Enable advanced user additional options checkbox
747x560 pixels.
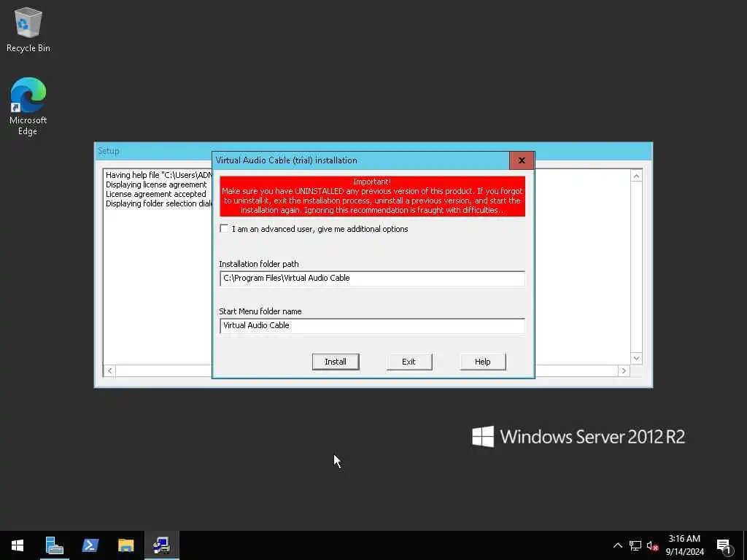pos(224,228)
